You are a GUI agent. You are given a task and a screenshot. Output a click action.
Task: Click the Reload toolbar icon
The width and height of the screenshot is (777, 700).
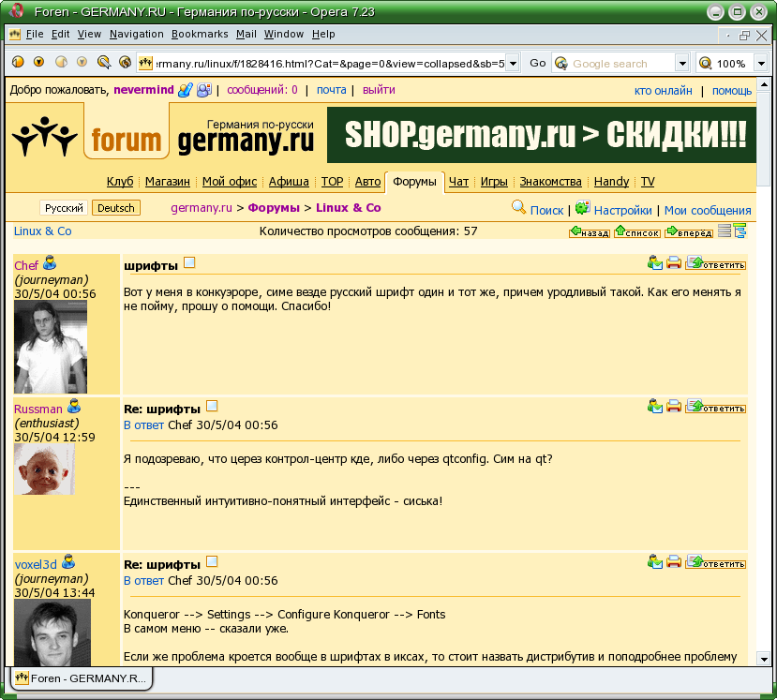[x=126, y=62]
